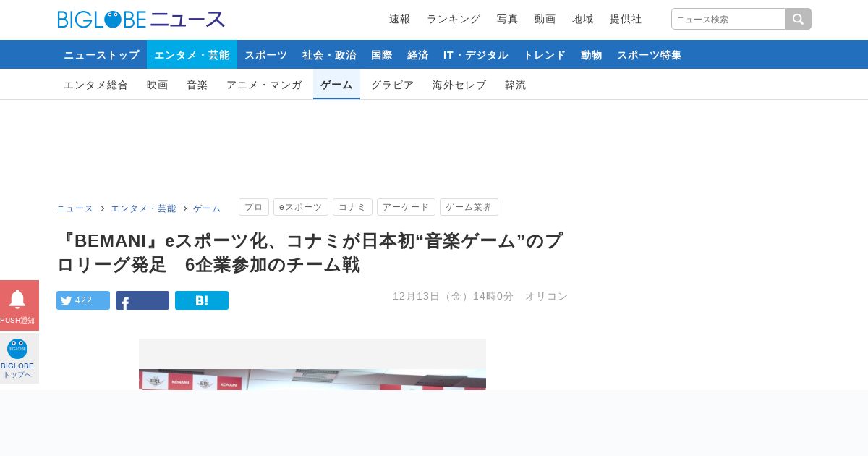Image resolution: width=868 pixels, height=456 pixels.
Task: Click the article headline 『BEMANI』eスポーツ化
Action: (310, 253)
